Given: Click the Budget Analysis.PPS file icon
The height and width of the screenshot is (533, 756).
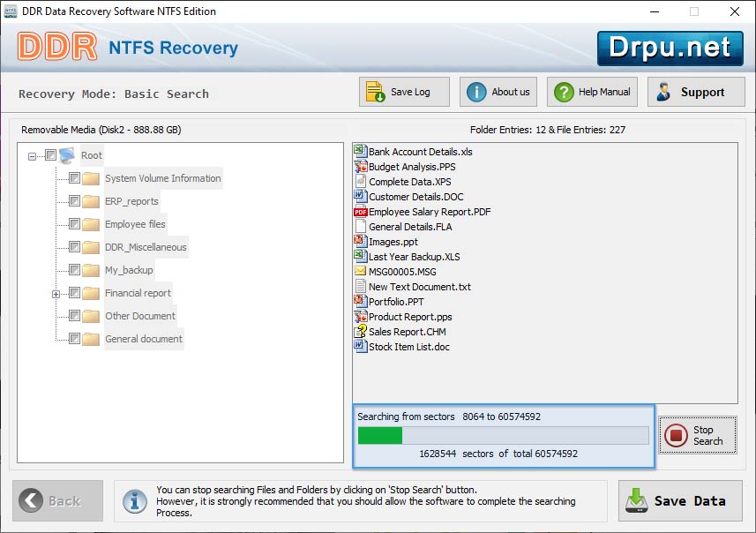Looking at the screenshot, I should [x=361, y=167].
